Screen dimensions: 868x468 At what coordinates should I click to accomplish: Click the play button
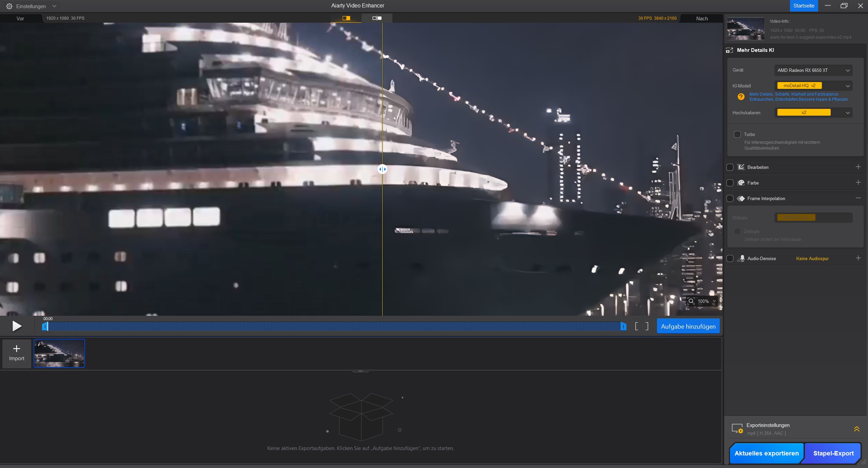pos(17,326)
